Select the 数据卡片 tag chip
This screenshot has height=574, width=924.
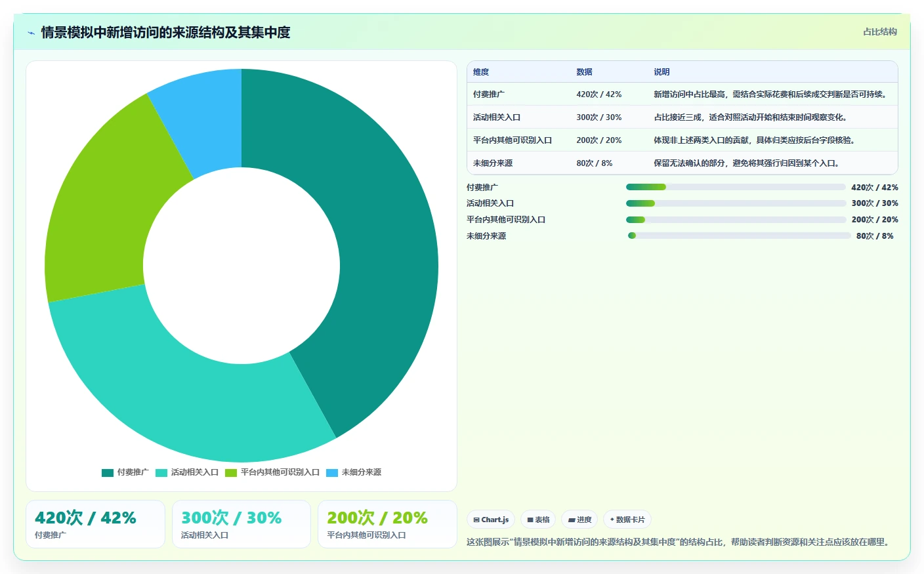pyautogui.click(x=627, y=520)
